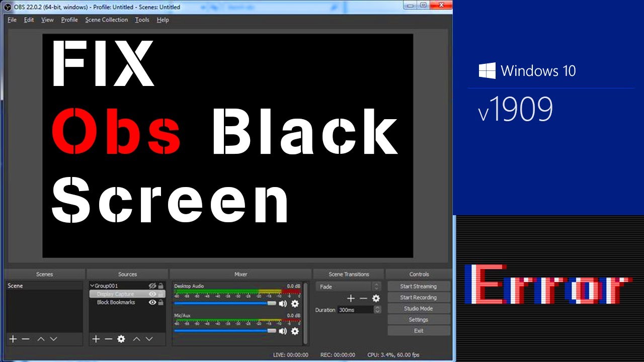644x362 pixels.
Task: Move source up in Sources list
Action: [x=136, y=339]
